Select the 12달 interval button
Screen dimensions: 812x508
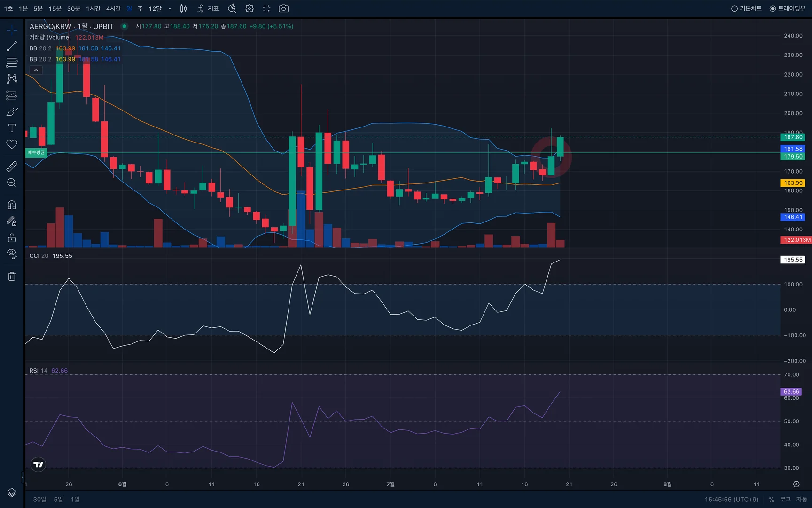(155, 8)
